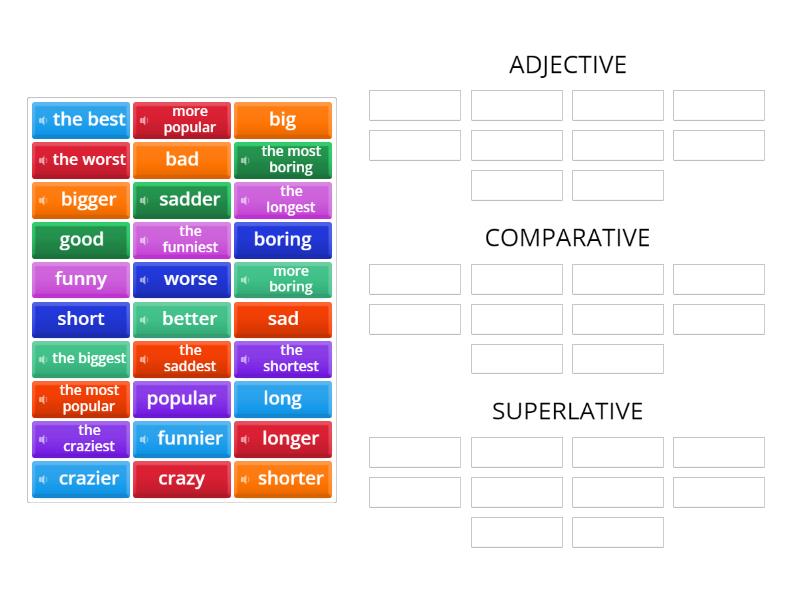Click speaker icon on 'bigger' tile
800x600 pixels.
[x=43, y=200]
